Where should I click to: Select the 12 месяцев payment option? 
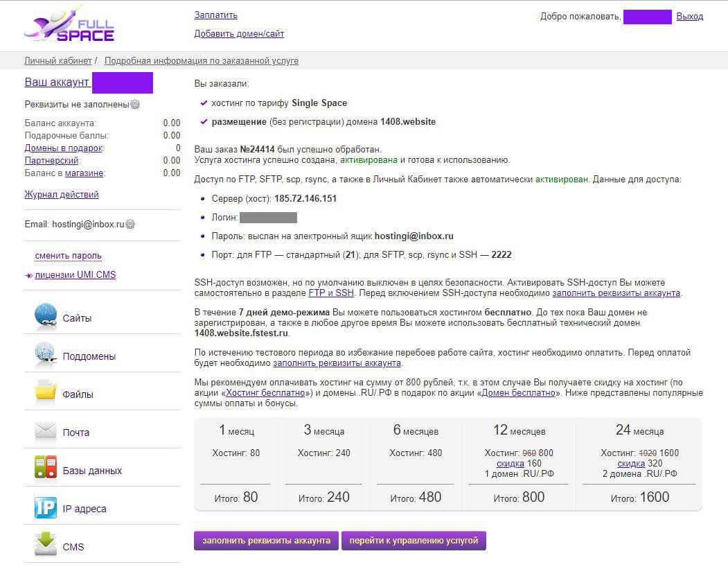pos(519,464)
